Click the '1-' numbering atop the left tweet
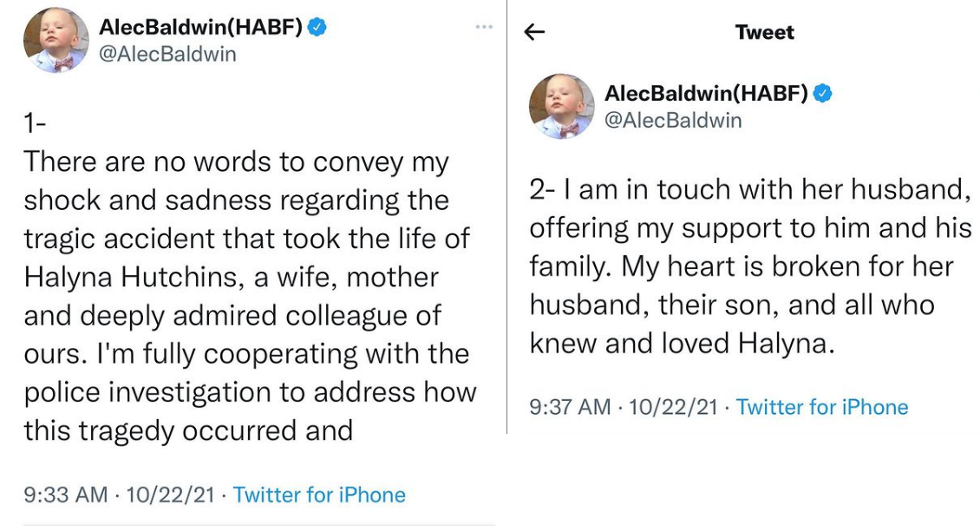The height and width of the screenshot is (532, 980). [35, 124]
